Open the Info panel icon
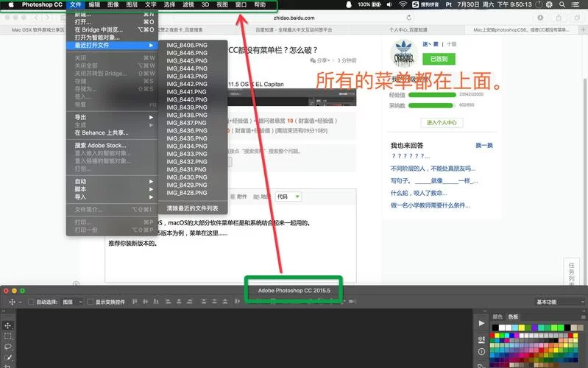 pyautogui.click(x=481, y=352)
